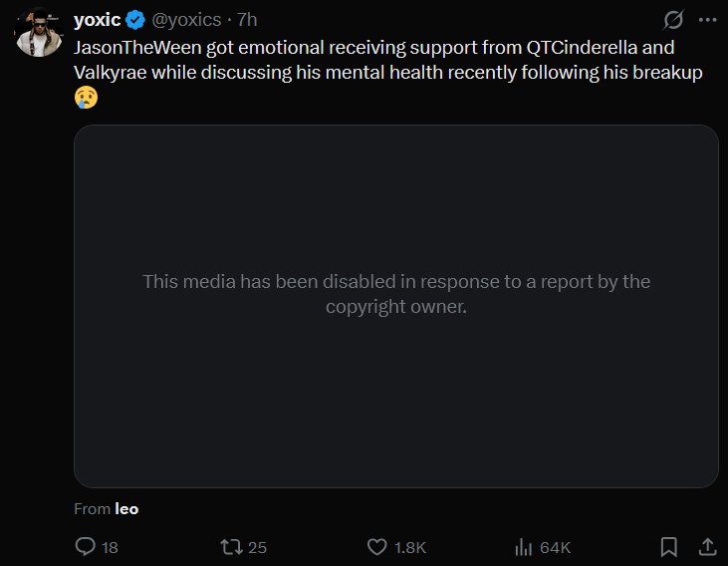Open the leo video source link

126,509
